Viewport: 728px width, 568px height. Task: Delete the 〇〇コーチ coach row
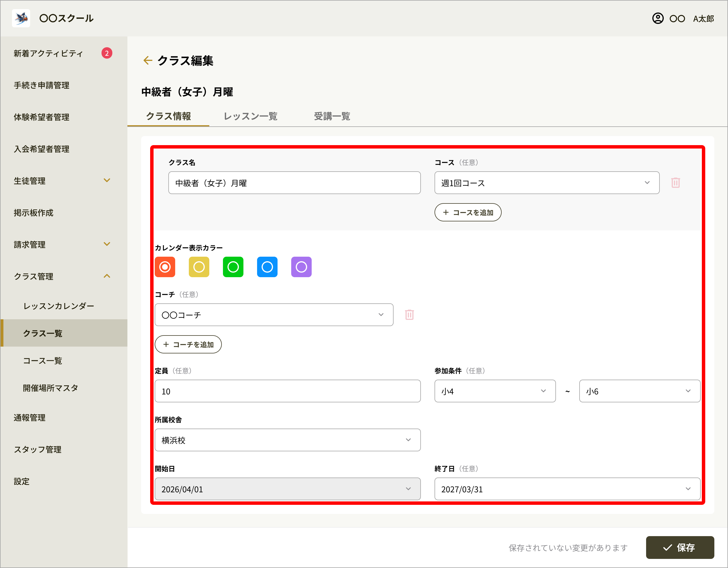coord(409,314)
